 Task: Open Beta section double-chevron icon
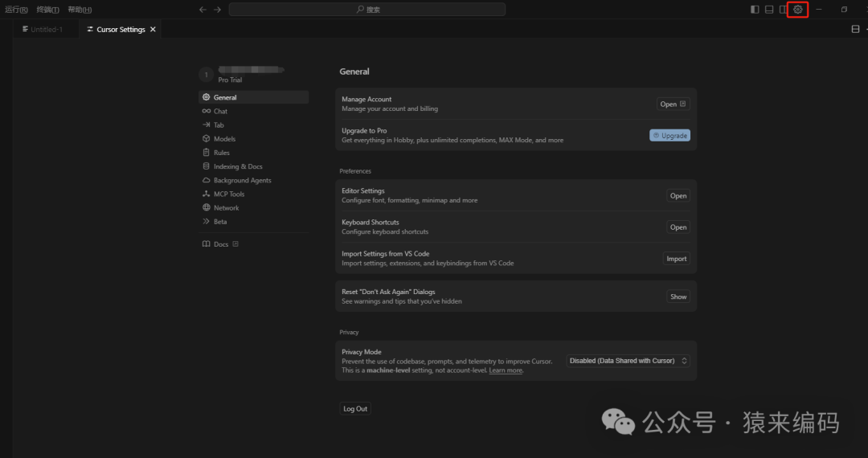[x=206, y=222]
